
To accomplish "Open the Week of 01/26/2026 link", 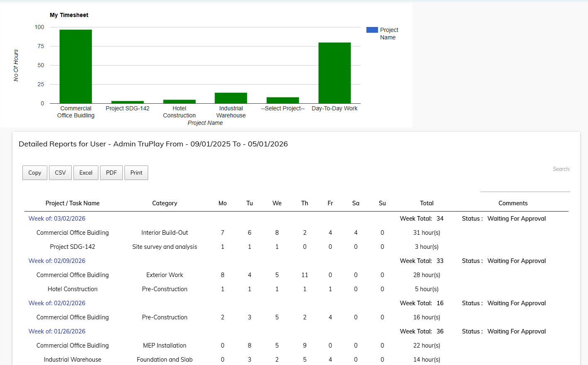I will pos(56,331).
